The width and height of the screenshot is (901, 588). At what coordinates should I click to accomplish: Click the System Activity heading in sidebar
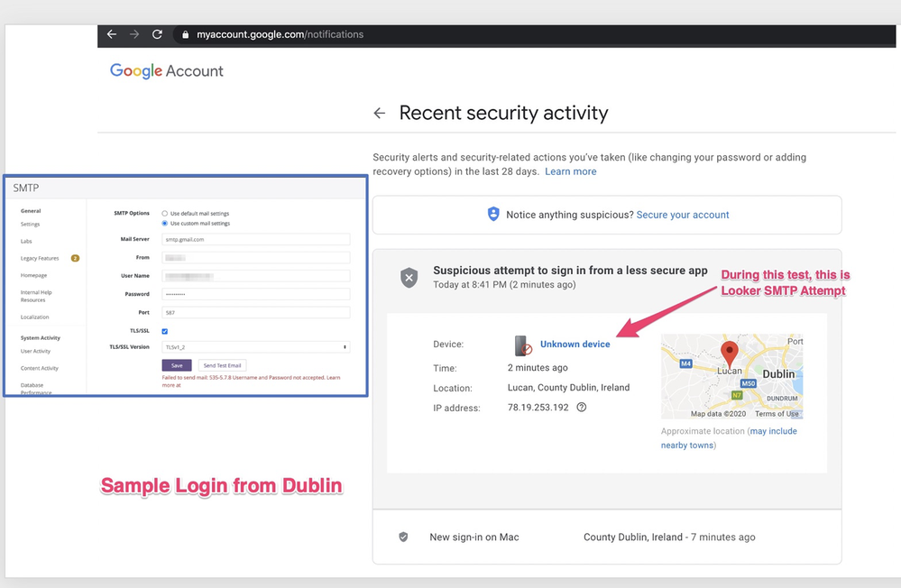click(x=41, y=338)
